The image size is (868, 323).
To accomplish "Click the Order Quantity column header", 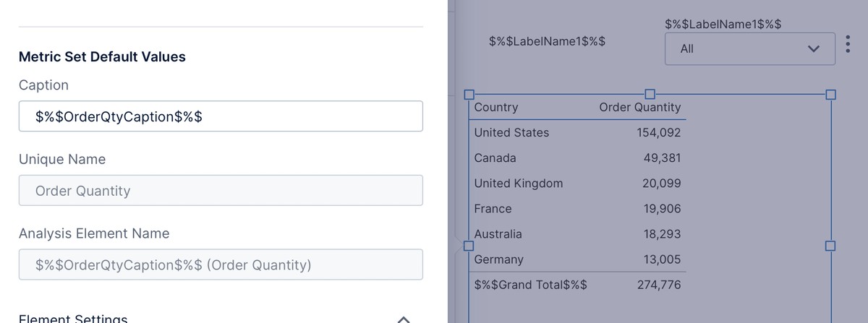I will tap(639, 108).
